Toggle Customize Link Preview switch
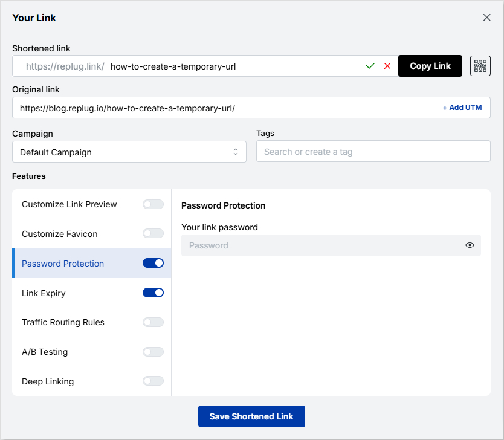Screen dimensions: 504x440 coord(153,204)
